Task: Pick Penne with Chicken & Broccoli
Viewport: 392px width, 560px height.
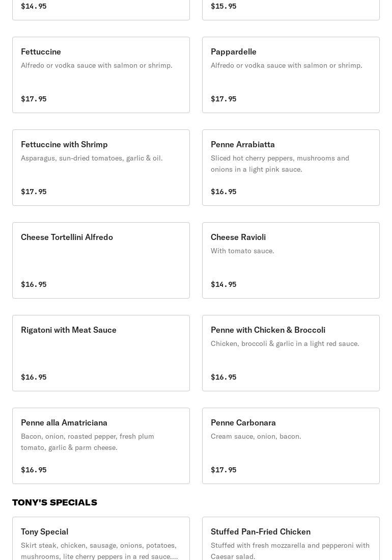Action: click(291, 353)
